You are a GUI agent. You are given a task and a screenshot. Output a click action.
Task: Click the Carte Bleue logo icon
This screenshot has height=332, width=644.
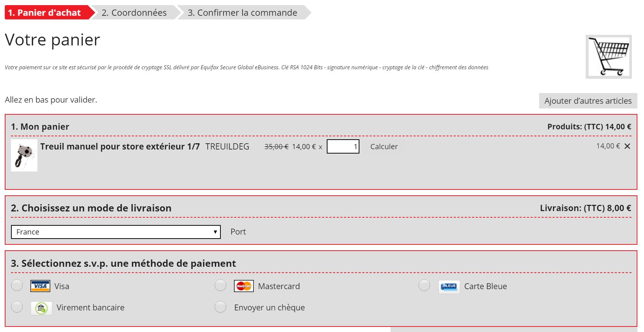click(449, 287)
